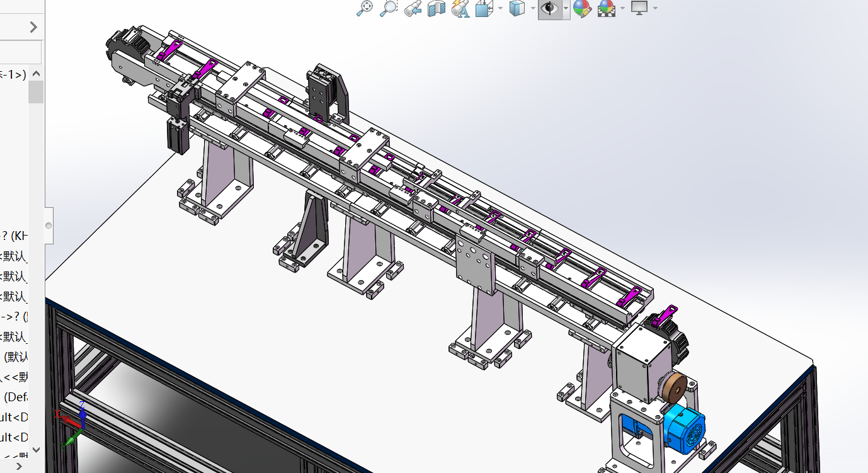Click the View Settings monitor icon
Viewport: 868px width, 473px height.
tap(639, 8)
